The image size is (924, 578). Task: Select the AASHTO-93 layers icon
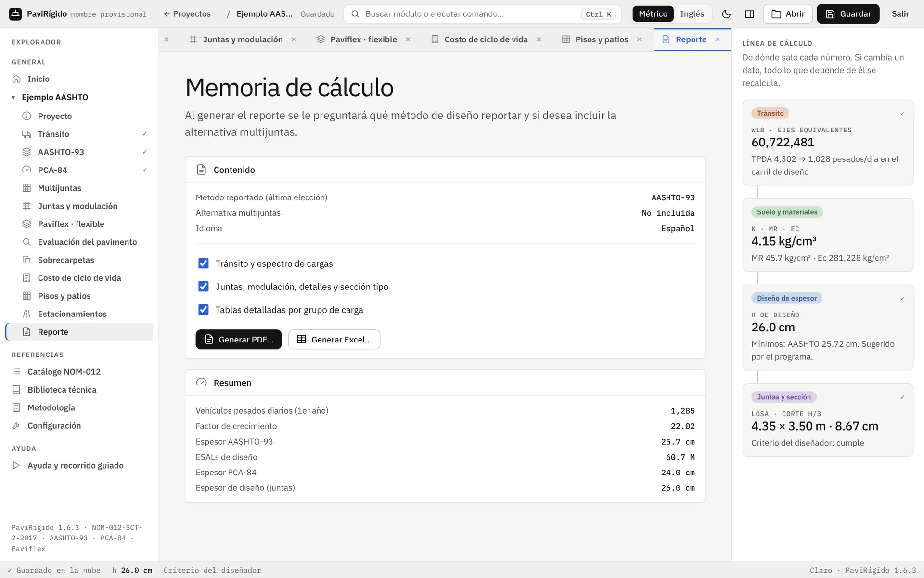[26, 152]
